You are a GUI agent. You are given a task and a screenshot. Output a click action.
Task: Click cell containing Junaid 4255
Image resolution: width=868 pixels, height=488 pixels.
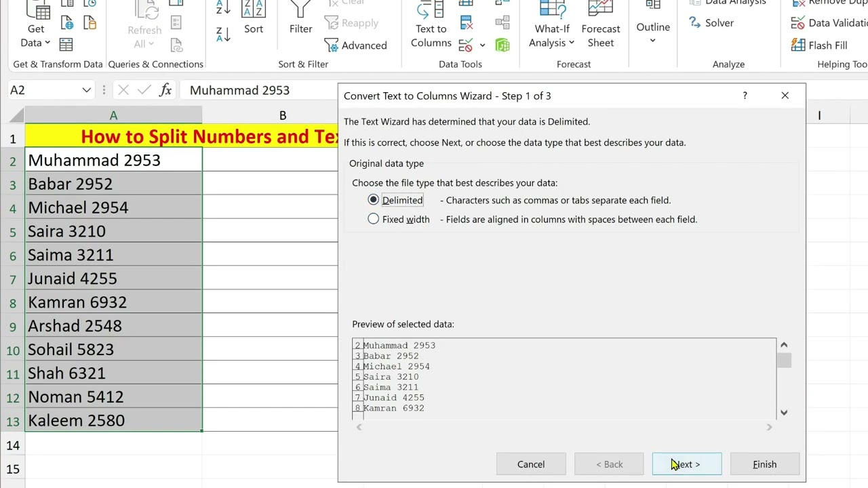[x=113, y=279]
